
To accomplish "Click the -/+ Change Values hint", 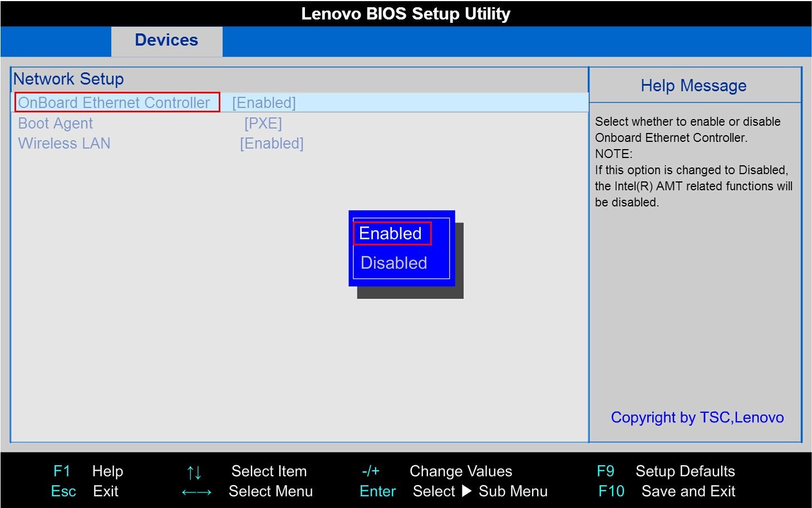I will [437, 471].
